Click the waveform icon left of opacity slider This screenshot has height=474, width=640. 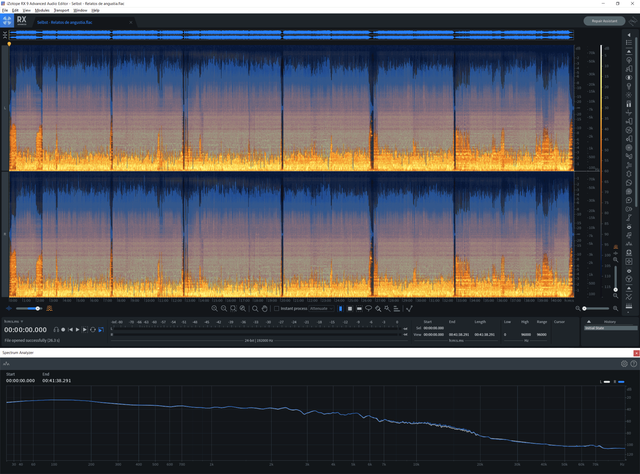click(x=9, y=309)
